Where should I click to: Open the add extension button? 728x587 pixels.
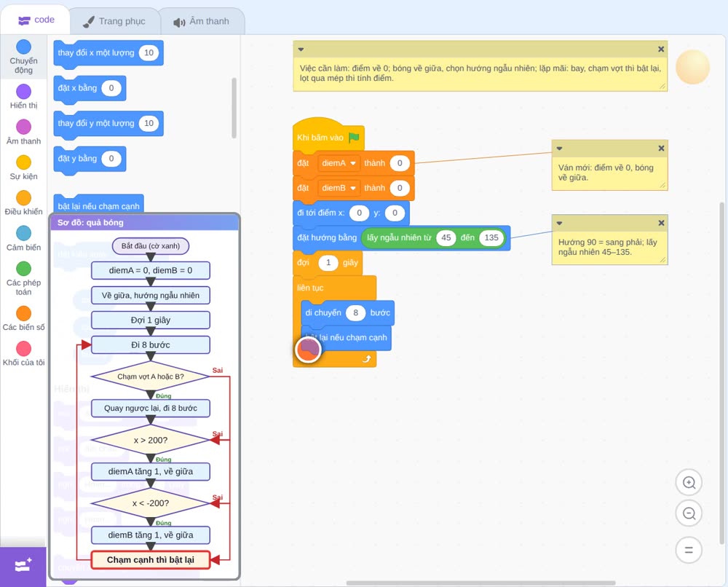click(x=23, y=566)
